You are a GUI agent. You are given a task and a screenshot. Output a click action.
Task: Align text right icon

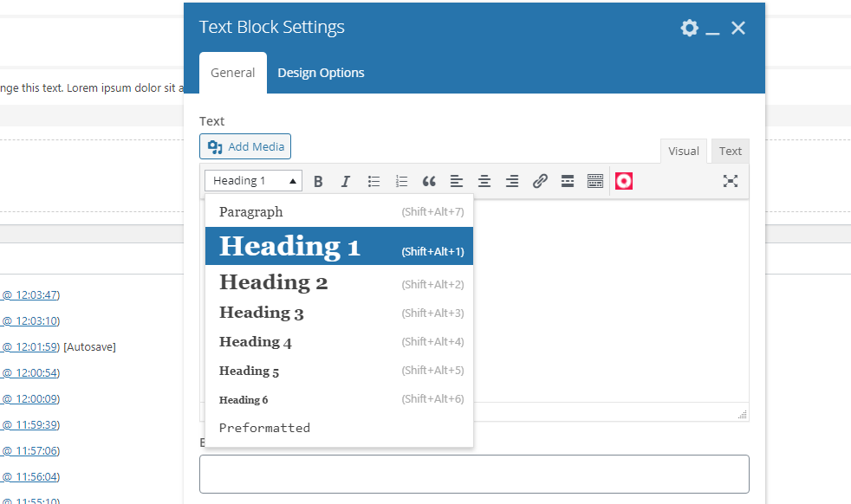click(x=512, y=181)
